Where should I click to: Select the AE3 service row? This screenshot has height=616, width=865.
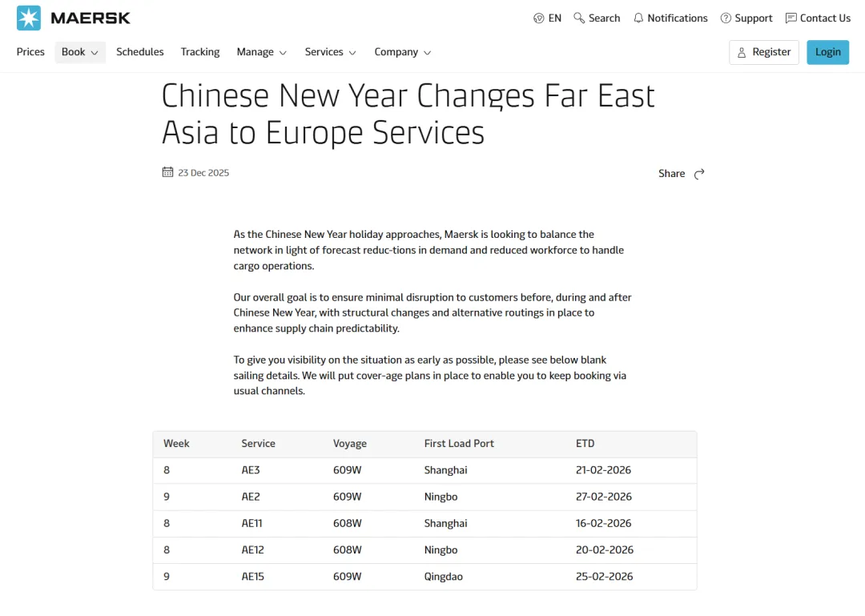[424, 469]
